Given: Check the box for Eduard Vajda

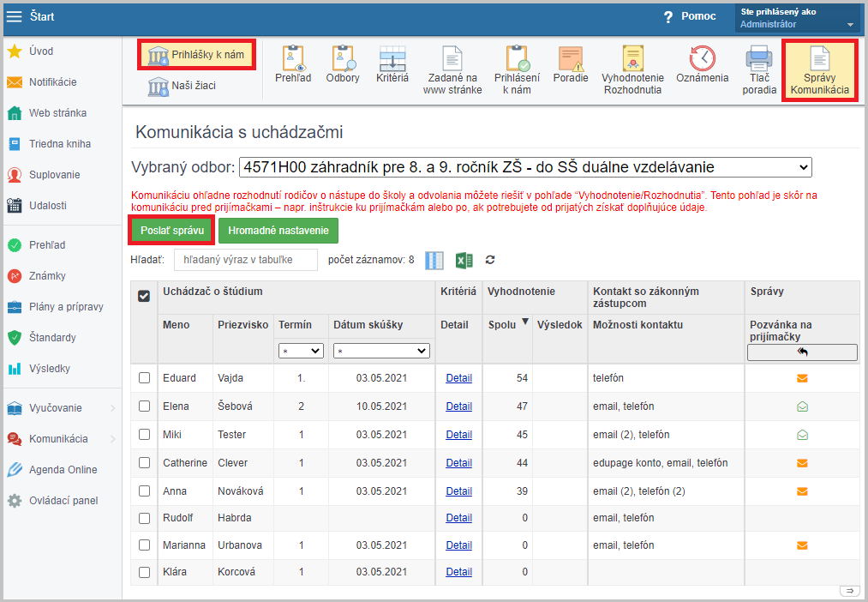Looking at the screenshot, I should coord(145,377).
